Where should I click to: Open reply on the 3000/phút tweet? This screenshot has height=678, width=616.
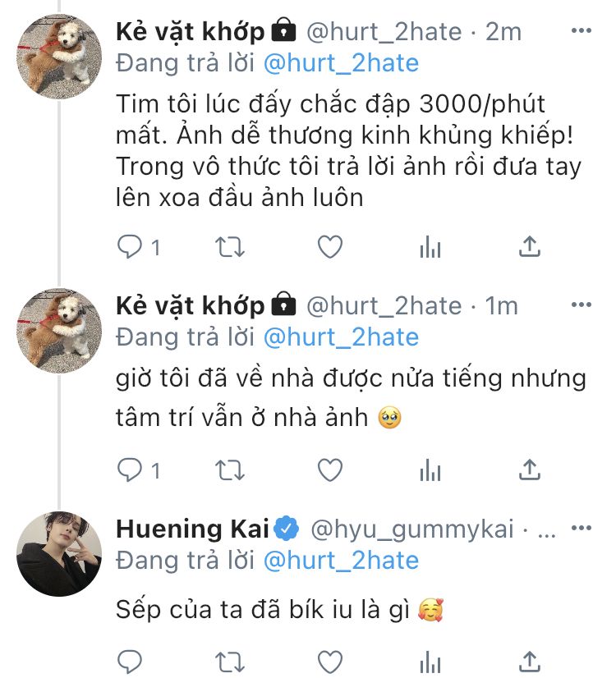[130, 247]
